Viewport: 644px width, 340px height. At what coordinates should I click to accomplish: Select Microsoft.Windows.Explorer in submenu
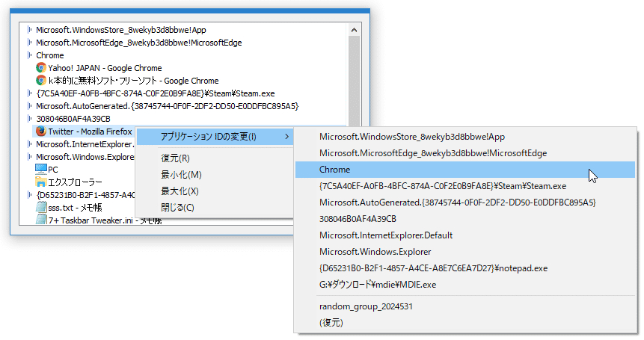tap(465, 251)
